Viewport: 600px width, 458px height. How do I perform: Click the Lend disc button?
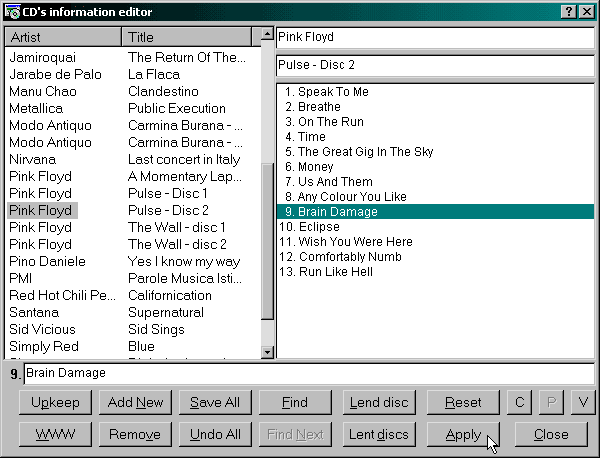coord(379,402)
